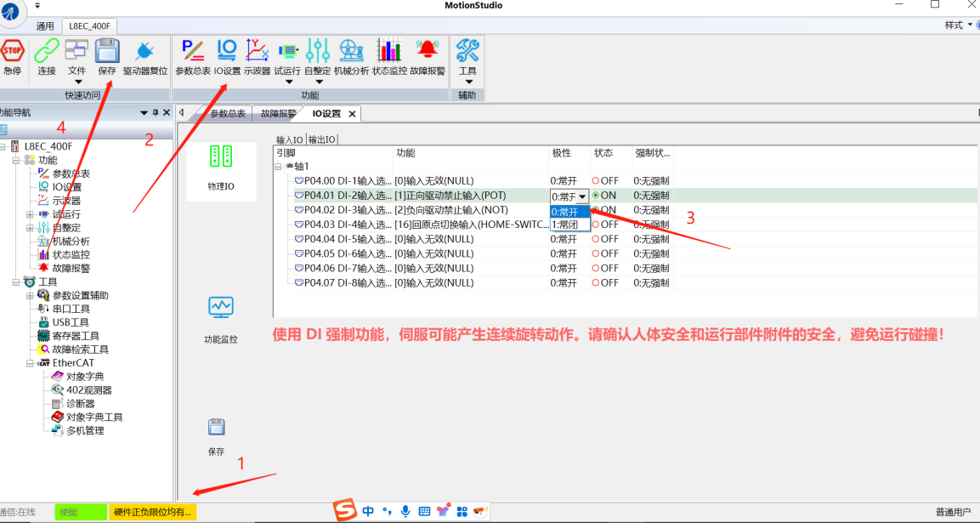Viewport: 980px width, 523px height.
Task: Click the 保存 save icon in ribbon
Action: 107,51
